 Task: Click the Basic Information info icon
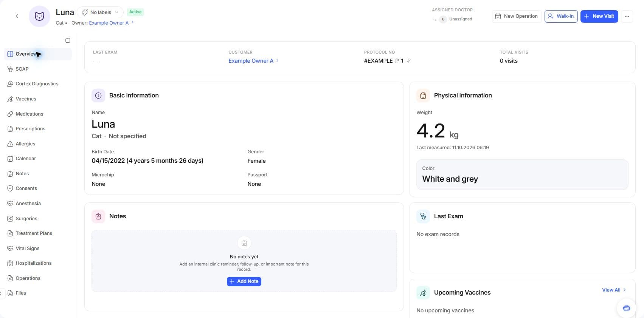coord(98,96)
